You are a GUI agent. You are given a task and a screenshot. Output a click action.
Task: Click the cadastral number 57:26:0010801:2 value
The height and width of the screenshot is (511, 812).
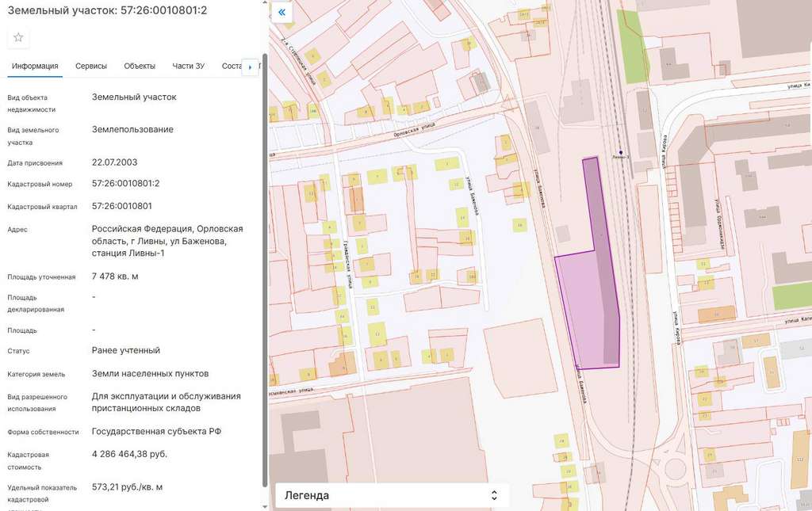[126, 184]
